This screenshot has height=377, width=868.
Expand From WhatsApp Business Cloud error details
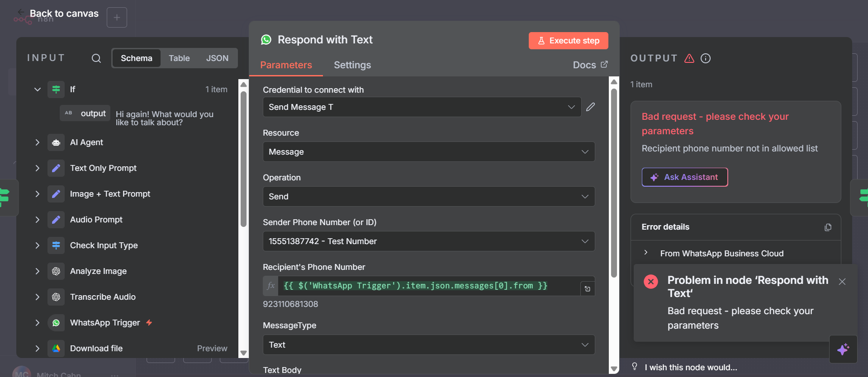point(646,253)
